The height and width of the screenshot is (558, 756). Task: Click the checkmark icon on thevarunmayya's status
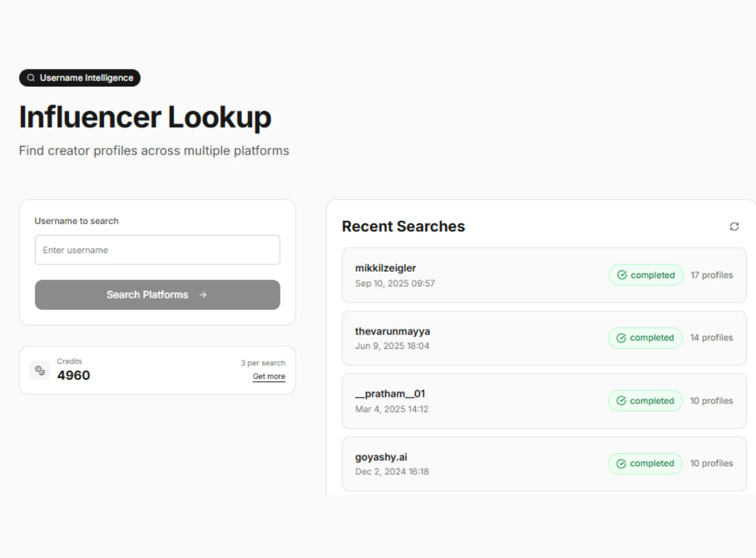(x=621, y=338)
